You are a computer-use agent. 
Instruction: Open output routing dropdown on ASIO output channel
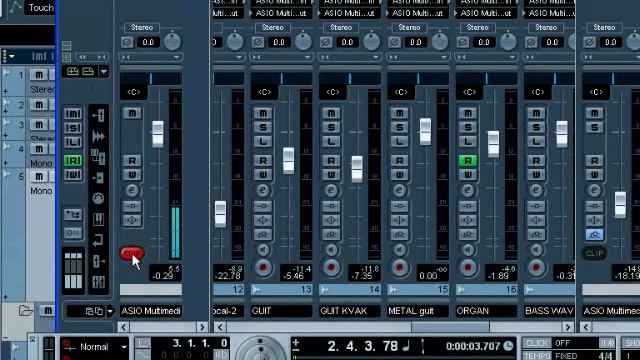151,57
